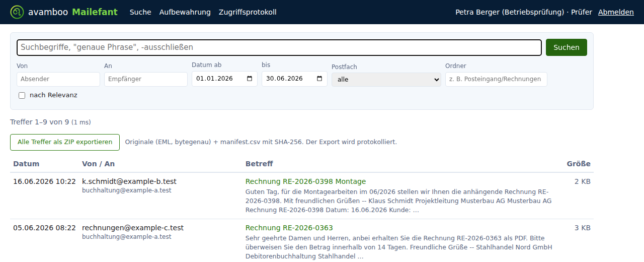Click the Abmelden link

616,12
